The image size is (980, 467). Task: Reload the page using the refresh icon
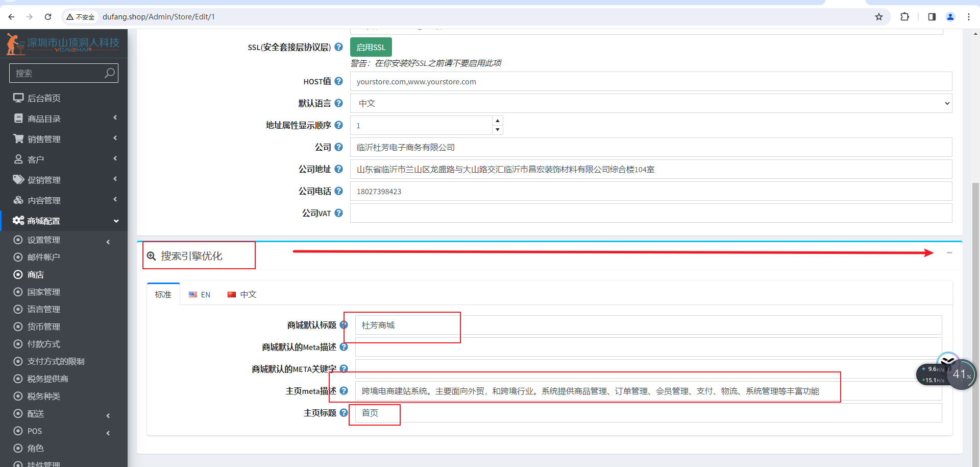tap(48, 17)
